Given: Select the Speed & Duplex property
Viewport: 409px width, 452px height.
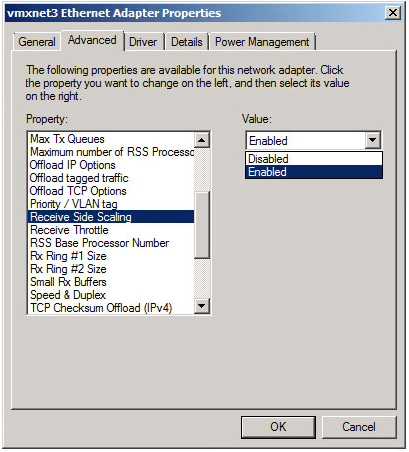Looking at the screenshot, I should pyautogui.click(x=111, y=295).
